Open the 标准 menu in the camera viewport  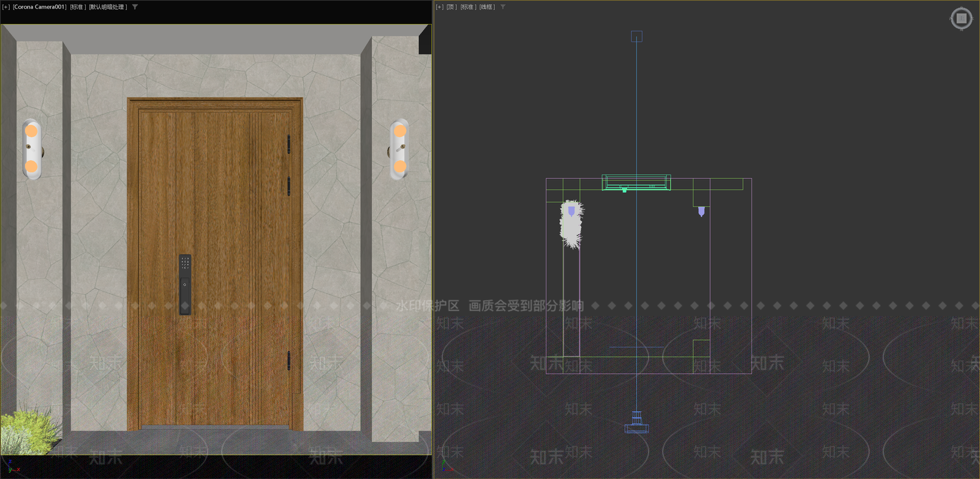(x=77, y=7)
